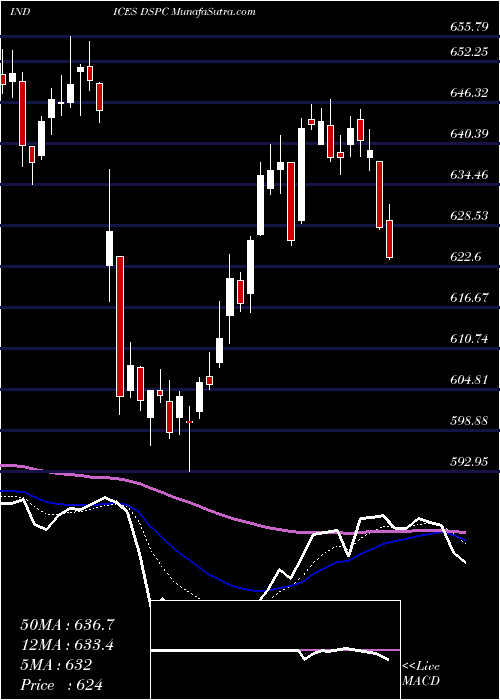The height and width of the screenshot is (700, 500).
Task: Click the 5MA : 632 readout
Action: tap(56, 665)
